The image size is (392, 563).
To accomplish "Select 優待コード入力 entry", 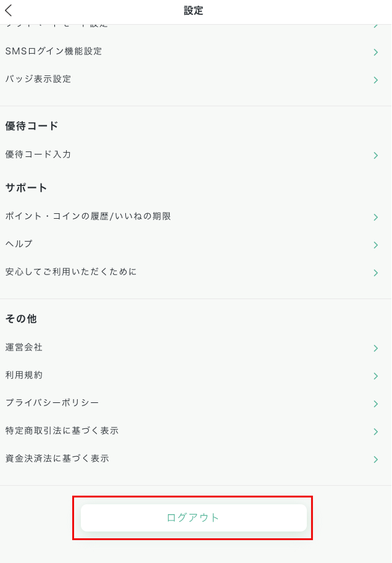I will [38, 155].
